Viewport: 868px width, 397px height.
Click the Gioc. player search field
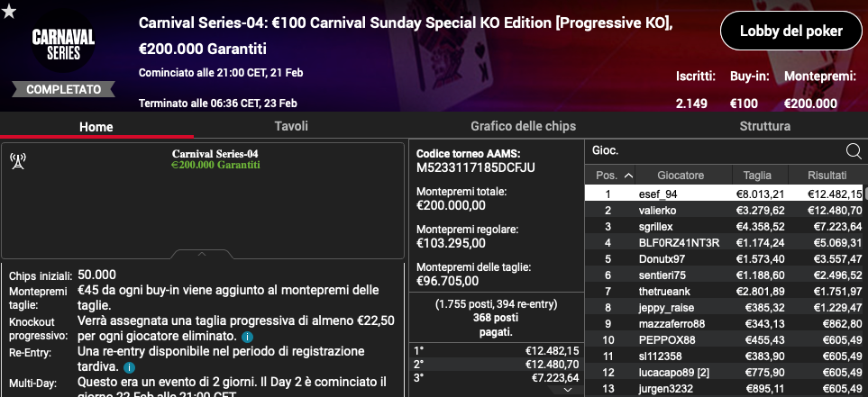pyautogui.click(x=716, y=150)
